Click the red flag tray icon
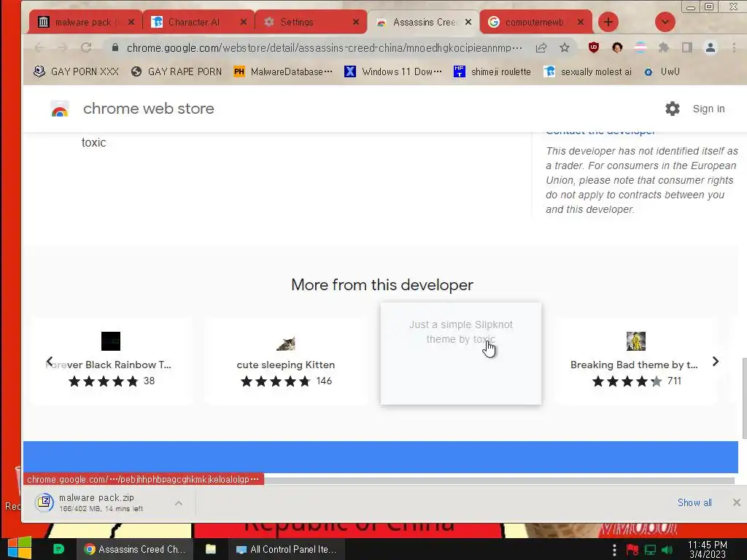This screenshot has height=560, width=747. click(x=632, y=550)
